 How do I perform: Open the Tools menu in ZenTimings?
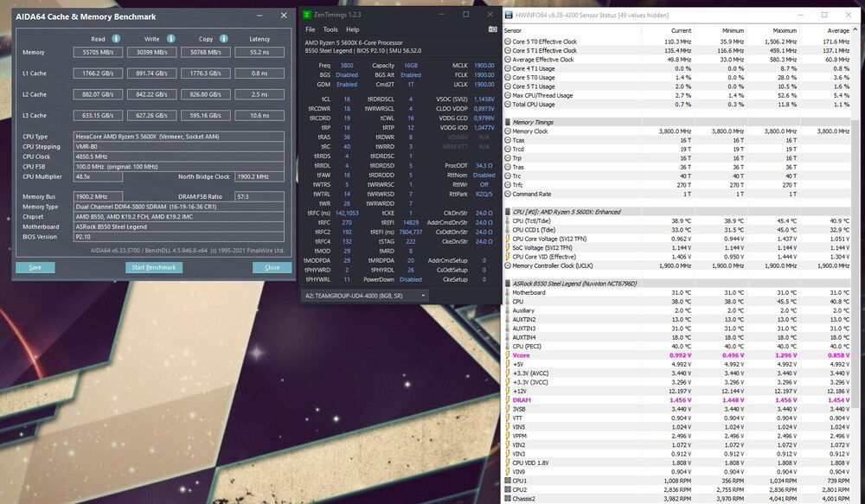tap(330, 29)
